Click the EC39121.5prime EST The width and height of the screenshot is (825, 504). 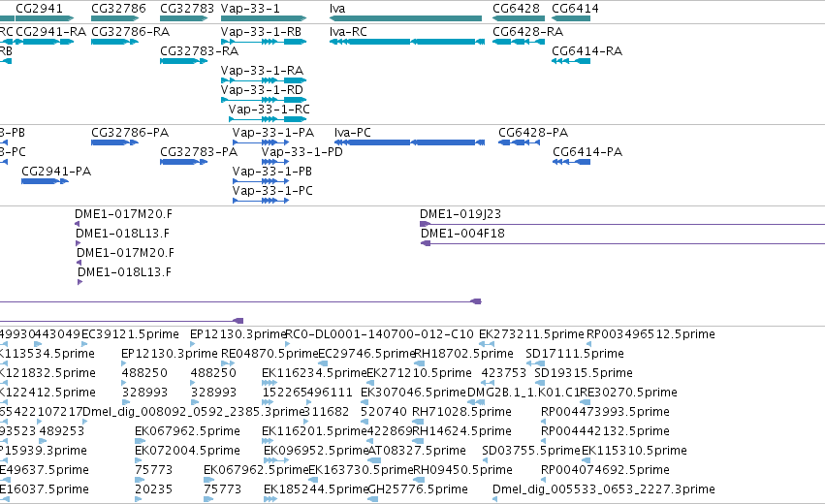[131, 334]
